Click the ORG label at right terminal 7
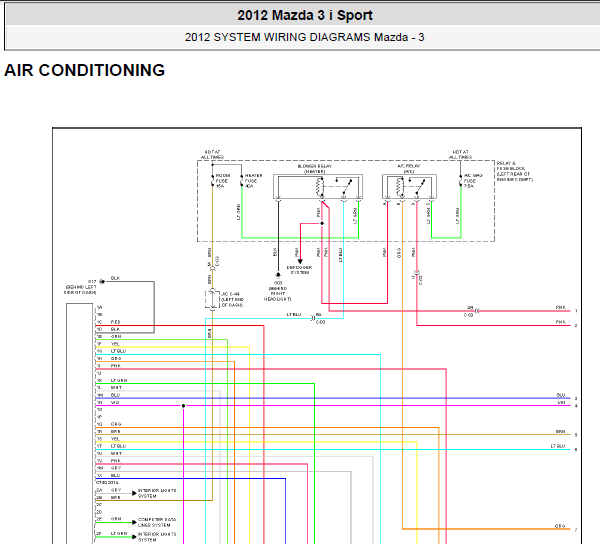Image resolution: width=600 pixels, height=544 pixels. tap(560, 526)
